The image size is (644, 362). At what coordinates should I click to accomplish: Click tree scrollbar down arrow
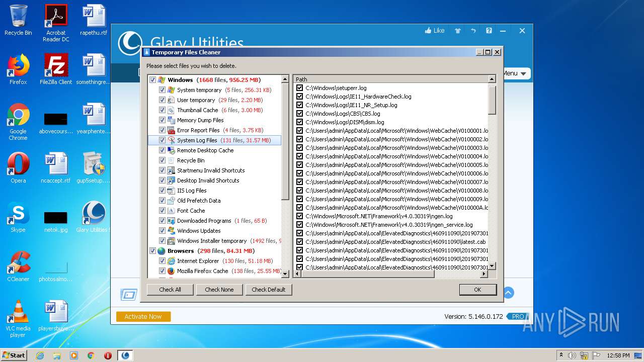click(x=285, y=274)
